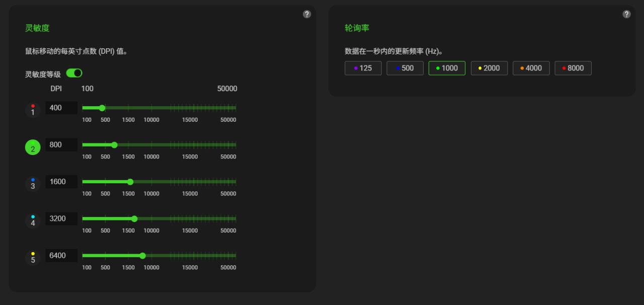This screenshot has height=305, width=644.
Task: Select DPI stage 3 circle
Action: pos(33,184)
